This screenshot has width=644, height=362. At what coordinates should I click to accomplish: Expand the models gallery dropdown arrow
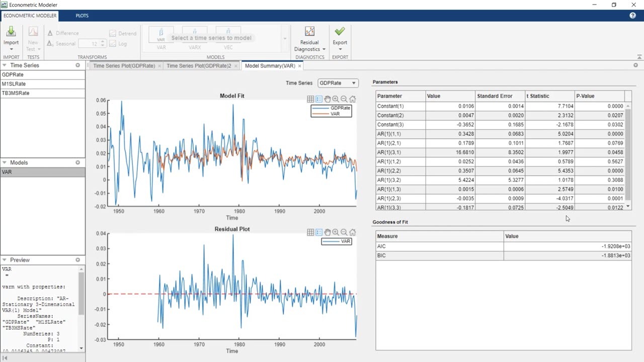tap(285, 39)
